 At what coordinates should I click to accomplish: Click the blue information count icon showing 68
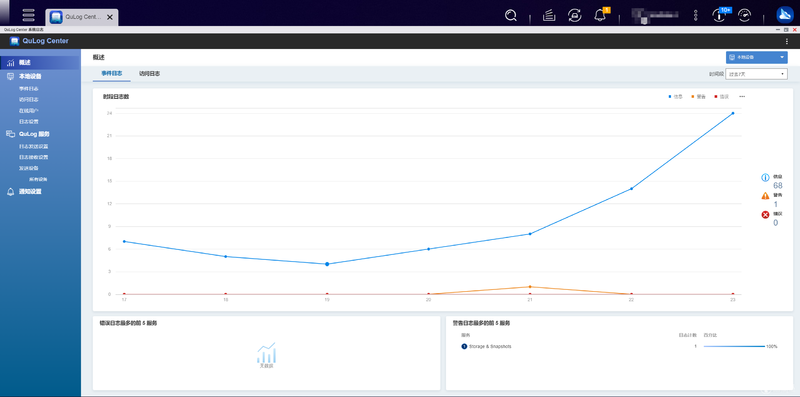click(x=765, y=178)
